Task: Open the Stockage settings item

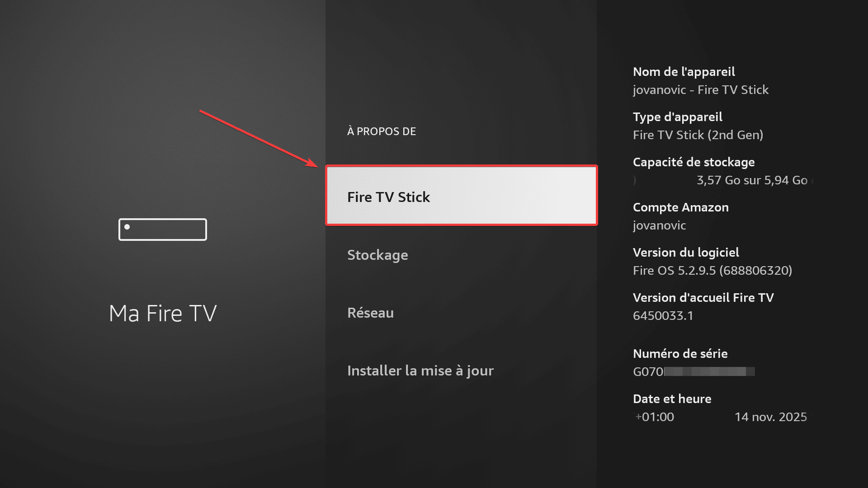Action: 377,255
